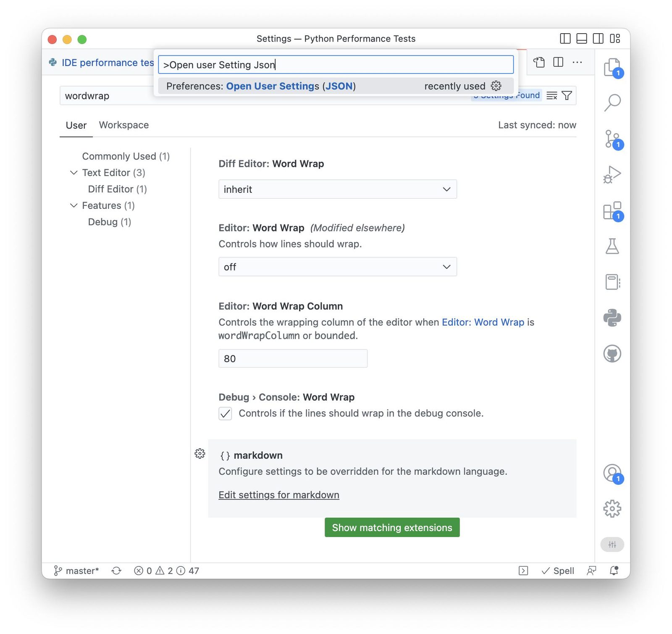Viewport: 672px width, 634px height.
Task: Toggle the primary side bar layout
Action: coord(565,39)
